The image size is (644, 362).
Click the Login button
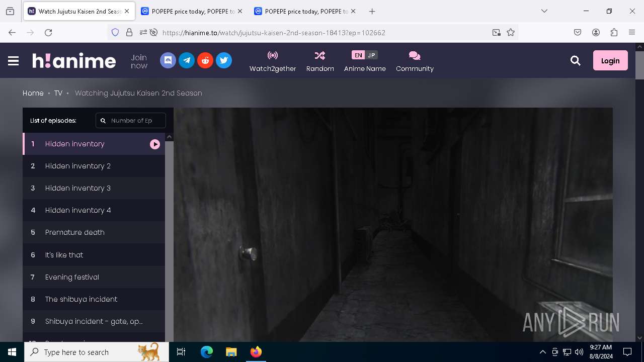(x=610, y=60)
